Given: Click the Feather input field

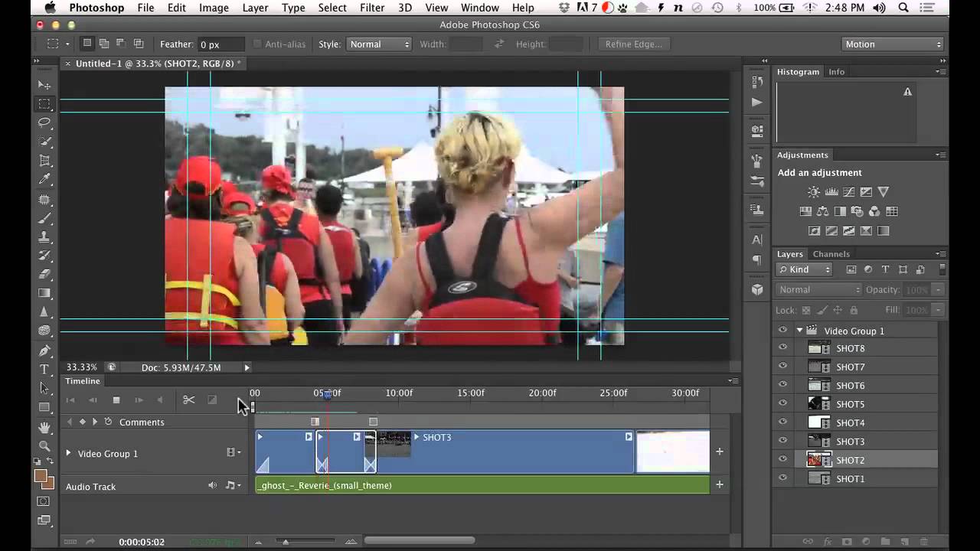Looking at the screenshot, I should (x=220, y=44).
